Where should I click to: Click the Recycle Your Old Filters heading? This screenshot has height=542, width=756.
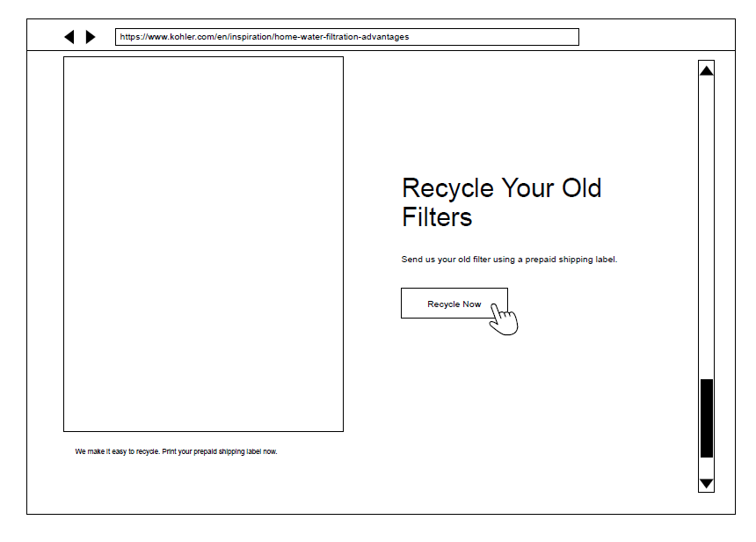click(x=501, y=202)
